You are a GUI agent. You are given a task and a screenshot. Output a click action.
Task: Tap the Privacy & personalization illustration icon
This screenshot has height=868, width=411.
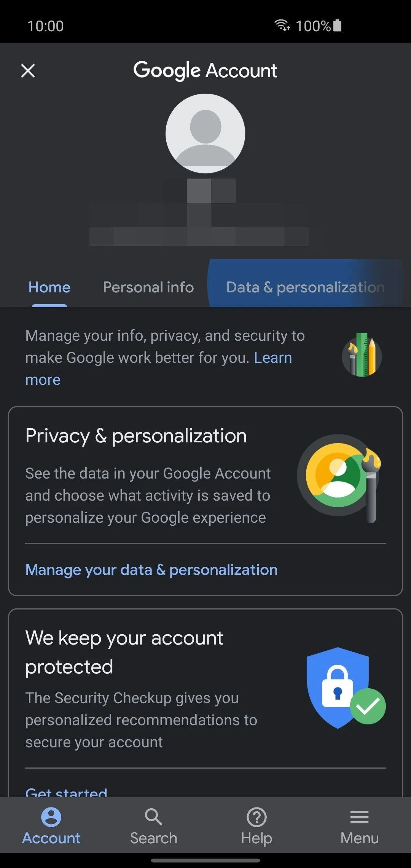[x=339, y=478]
